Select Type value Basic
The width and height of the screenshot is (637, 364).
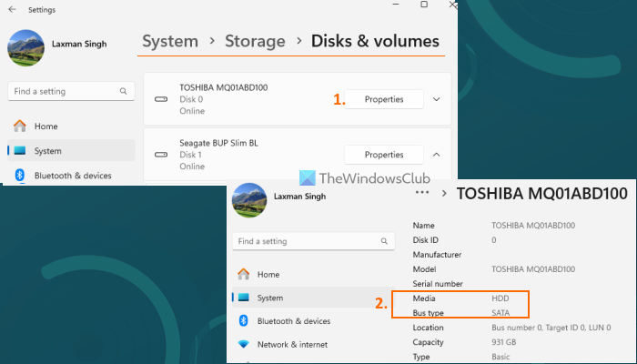coord(500,357)
